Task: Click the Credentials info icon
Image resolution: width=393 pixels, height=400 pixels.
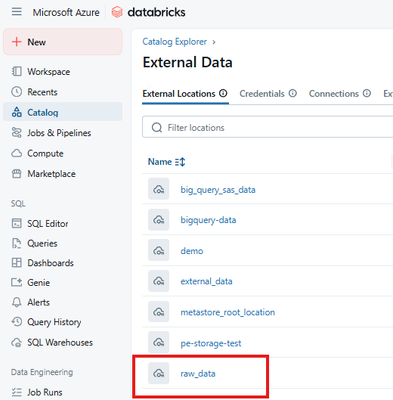Action: (293, 93)
